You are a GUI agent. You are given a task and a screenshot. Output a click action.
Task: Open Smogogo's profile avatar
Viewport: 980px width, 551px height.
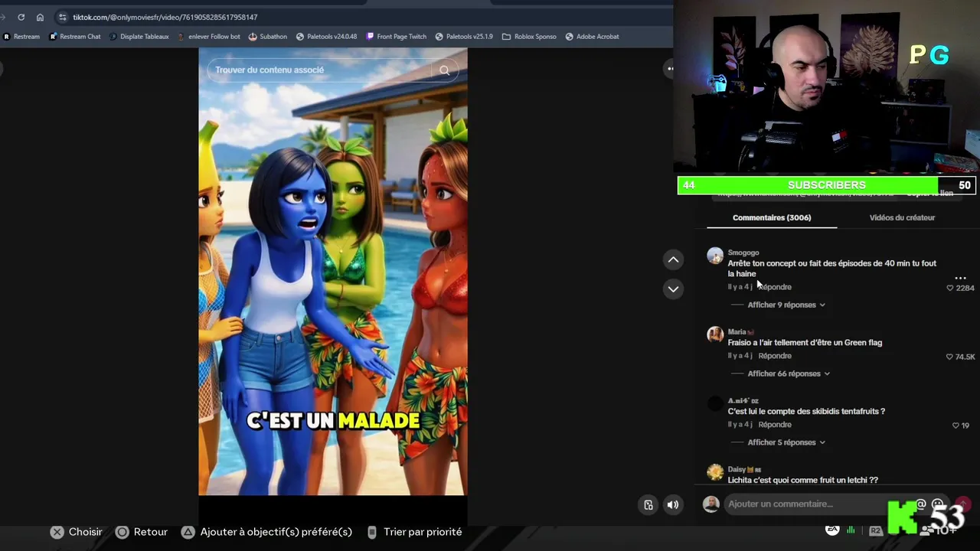(715, 256)
